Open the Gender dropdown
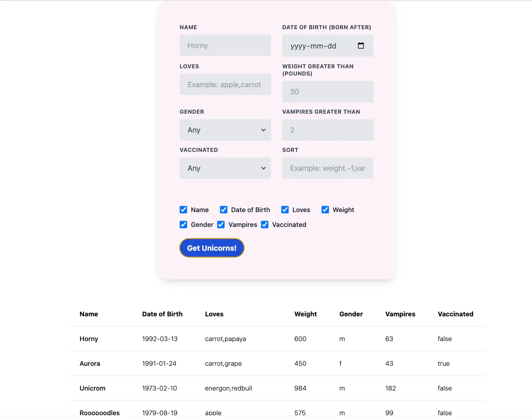The width and height of the screenshot is (532, 417). coord(225,130)
